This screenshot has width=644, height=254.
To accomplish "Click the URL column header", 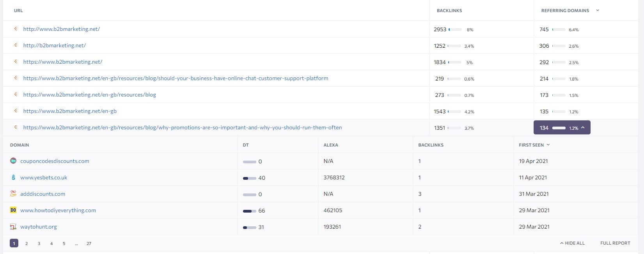I will [18, 11].
